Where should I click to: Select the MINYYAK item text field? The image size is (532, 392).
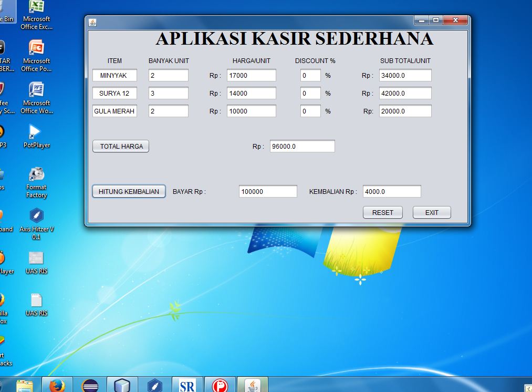(x=114, y=75)
